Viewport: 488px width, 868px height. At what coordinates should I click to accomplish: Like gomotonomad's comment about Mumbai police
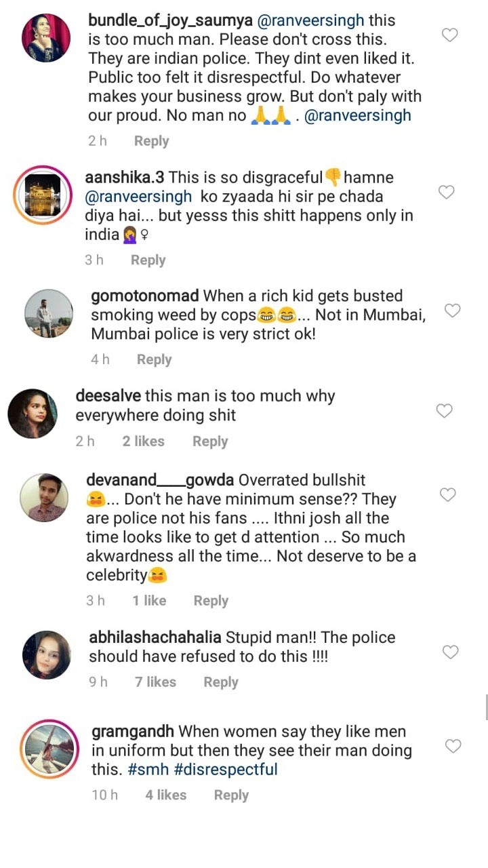coord(452,311)
